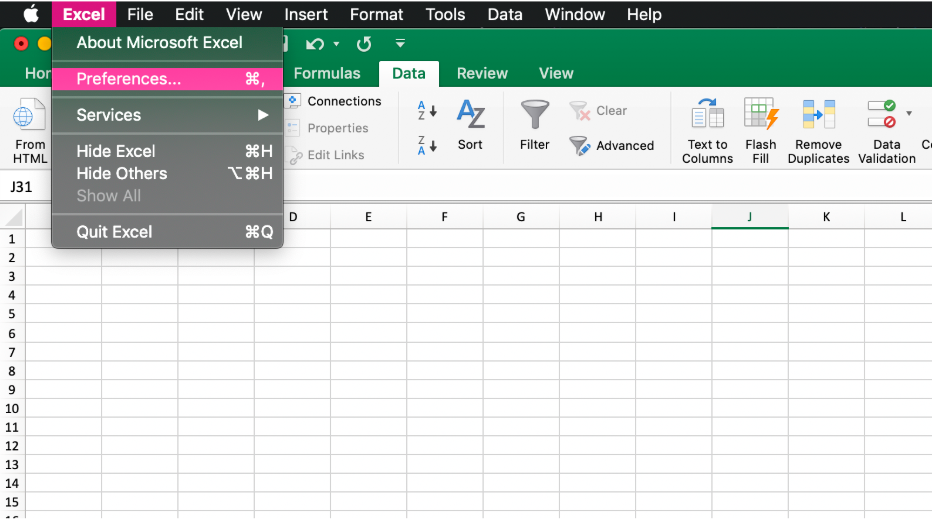Screen dimensions: 934x521
Task: Open the Format menu
Action: tap(376, 14)
